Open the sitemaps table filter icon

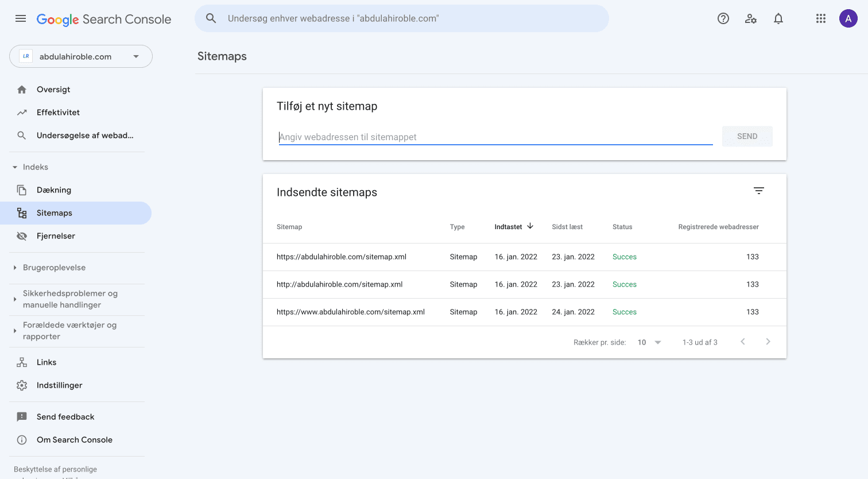(759, 191)
